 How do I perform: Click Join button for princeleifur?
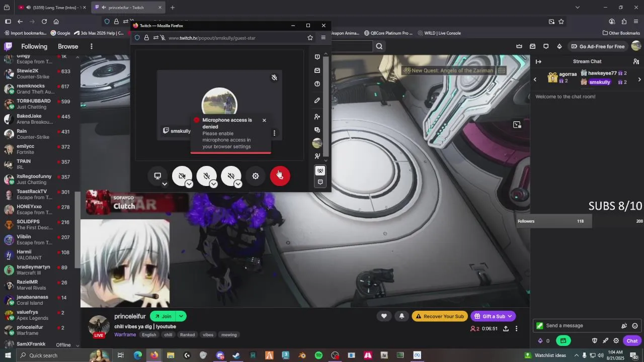coord(162,316)
